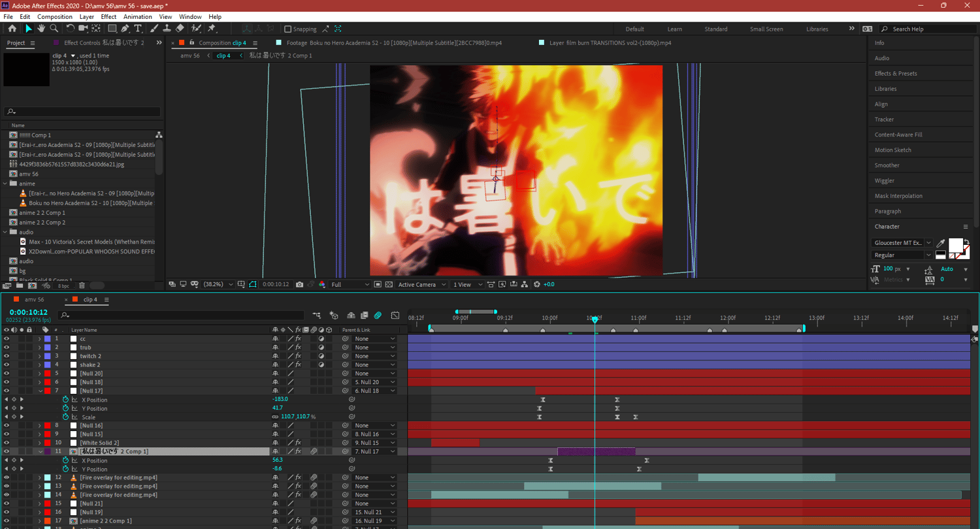This screenshot has width=980, height=529.
Task: Open the Composition menu
Action: click(55, 16)
